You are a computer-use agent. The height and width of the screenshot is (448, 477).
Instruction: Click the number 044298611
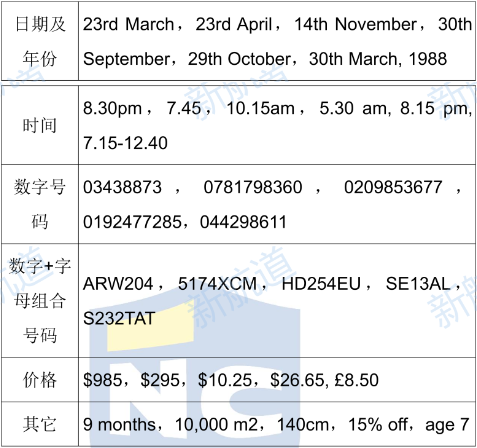click(x=243, y=222)
